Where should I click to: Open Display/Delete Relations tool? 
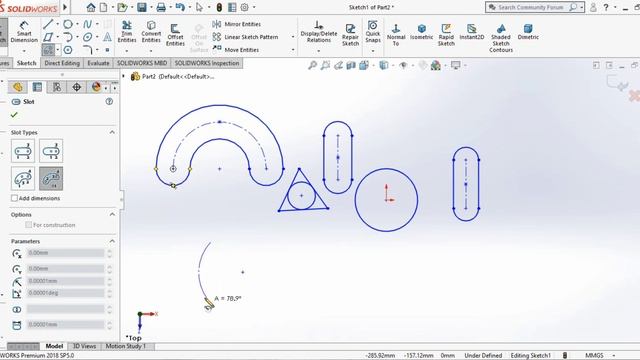(319, 31)
